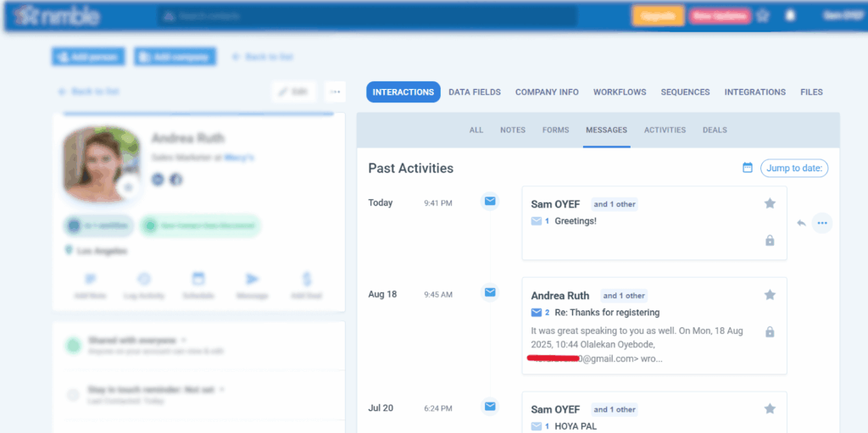Star the Re: Thanks for registering message
The width and height of the screenshot is (868, 433).
point(770,295)
